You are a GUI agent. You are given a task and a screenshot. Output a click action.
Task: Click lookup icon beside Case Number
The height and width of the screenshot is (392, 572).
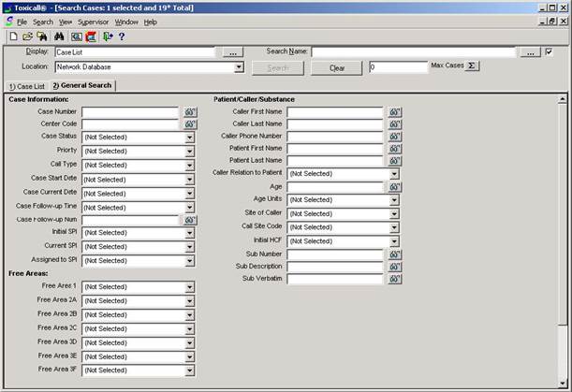(190, 112)
